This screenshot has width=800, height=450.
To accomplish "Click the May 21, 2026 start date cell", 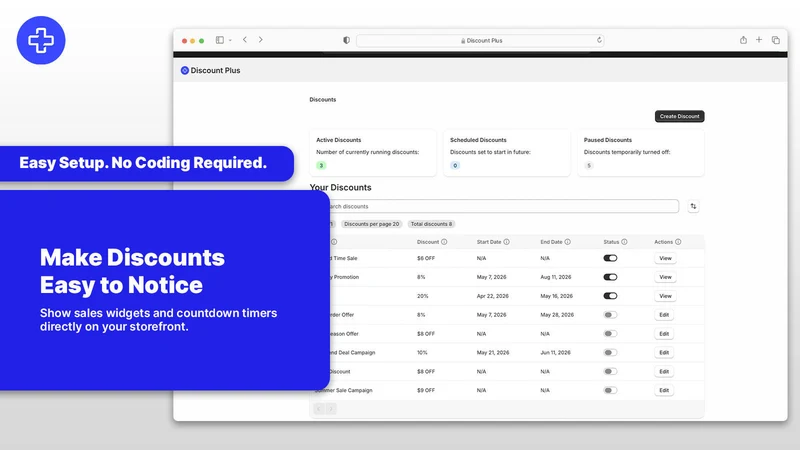I will pyautogui.click(x=493, y=353).
